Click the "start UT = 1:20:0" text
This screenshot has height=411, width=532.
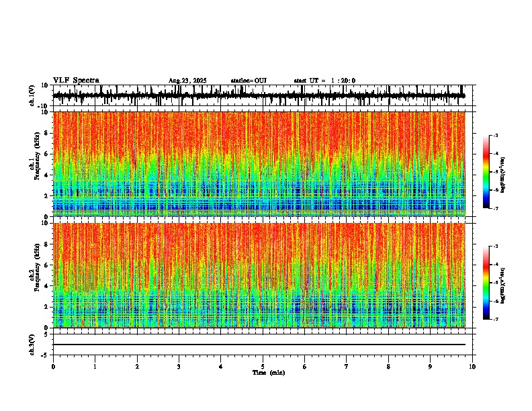(x=324, y=81)
